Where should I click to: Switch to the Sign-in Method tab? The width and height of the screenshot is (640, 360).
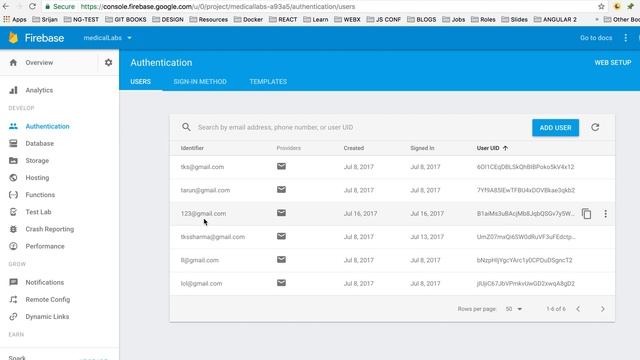[200, 82]
